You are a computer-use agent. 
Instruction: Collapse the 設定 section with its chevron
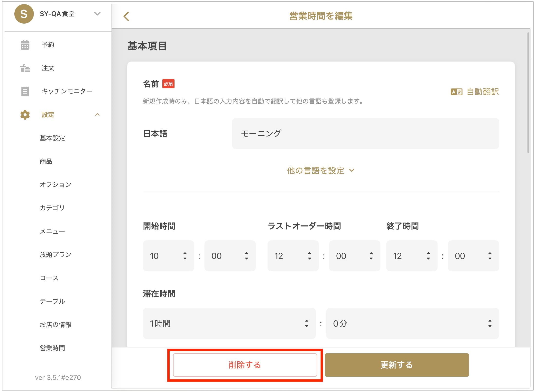[x=97, y=115]
